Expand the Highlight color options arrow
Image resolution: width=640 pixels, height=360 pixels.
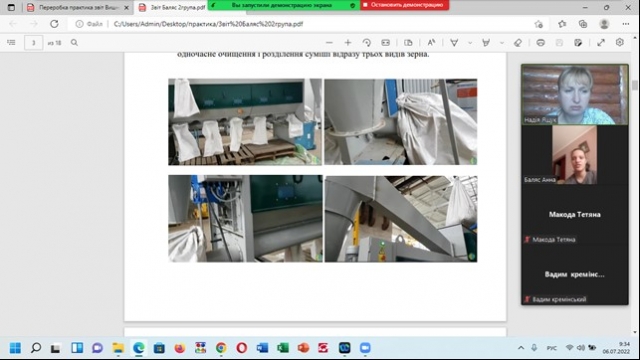(x=502, y=42)
